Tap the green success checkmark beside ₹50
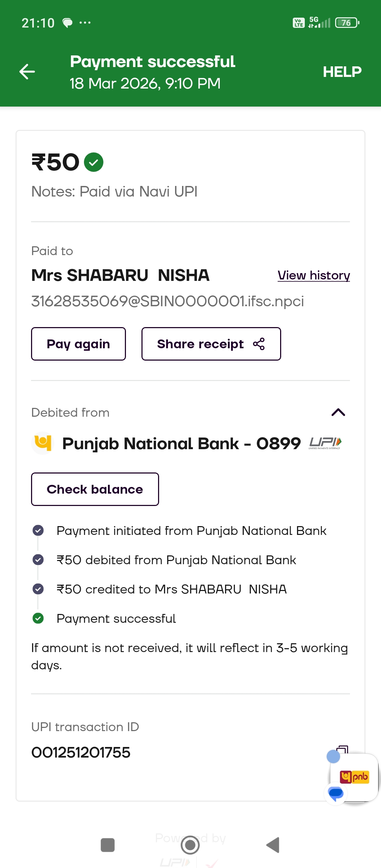381x868 pixels. coord(93,162)
